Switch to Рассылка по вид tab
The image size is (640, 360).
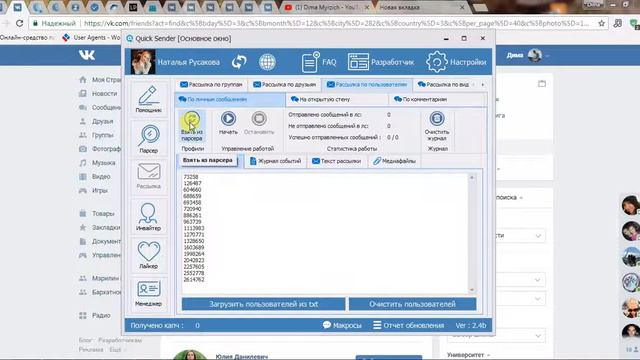[443, 84]
